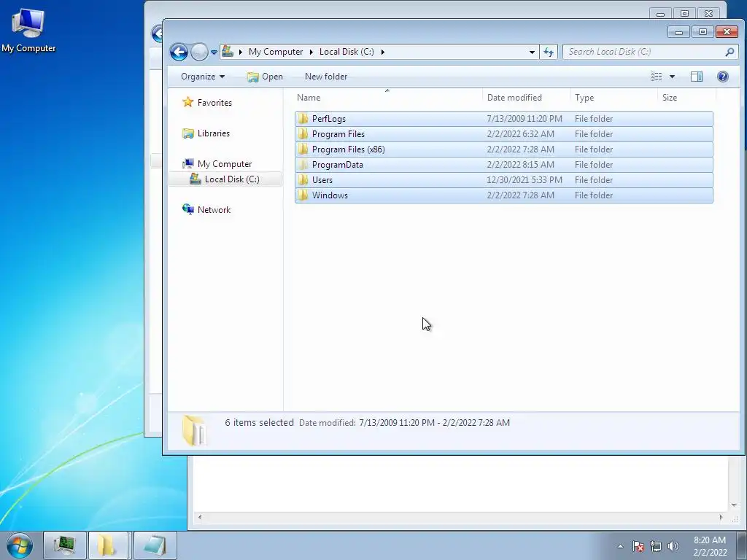Open the recent pages dropdown arrow

(x=214, y=52)
